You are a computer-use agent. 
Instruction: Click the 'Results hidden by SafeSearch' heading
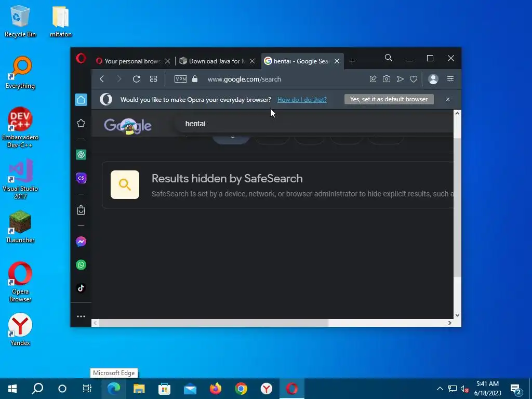point(227,179)
